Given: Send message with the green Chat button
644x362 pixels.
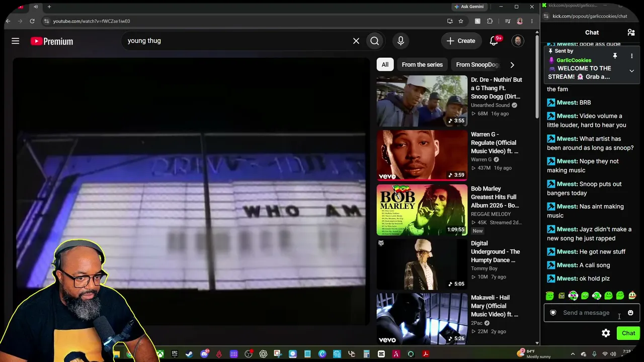Looking at the screenshot, I should pyautogui.click(x=628, y=333).
